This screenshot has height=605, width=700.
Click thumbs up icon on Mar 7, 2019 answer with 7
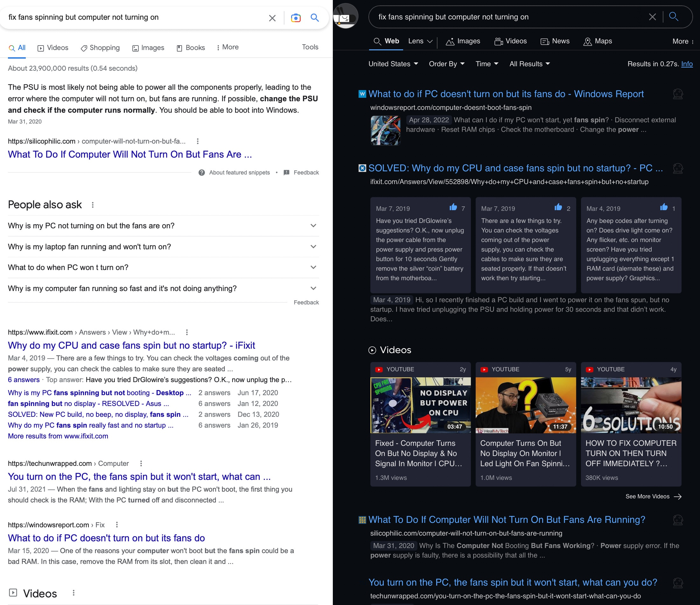click(x=453, y=207)
